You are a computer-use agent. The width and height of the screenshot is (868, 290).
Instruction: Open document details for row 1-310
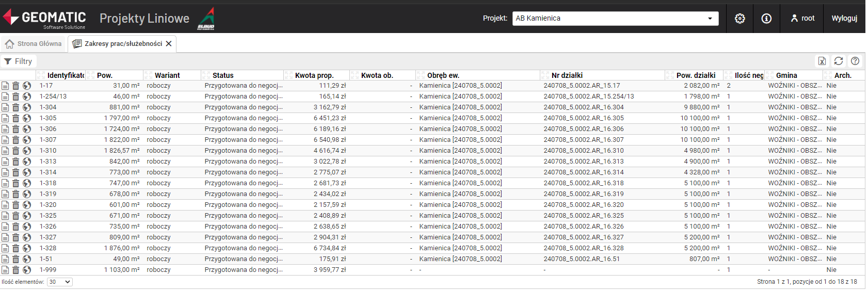click(x=5, y=151)
